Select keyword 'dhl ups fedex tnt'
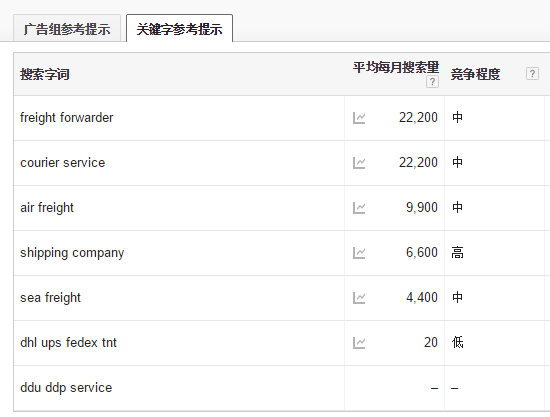 pyautogui.click(x=68, y=343)
